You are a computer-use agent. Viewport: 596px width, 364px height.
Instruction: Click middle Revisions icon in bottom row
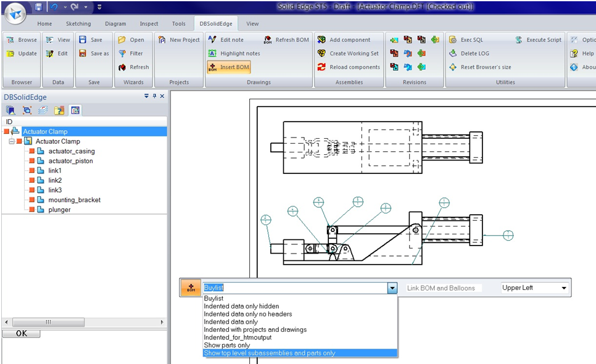[x=408, y=67]
